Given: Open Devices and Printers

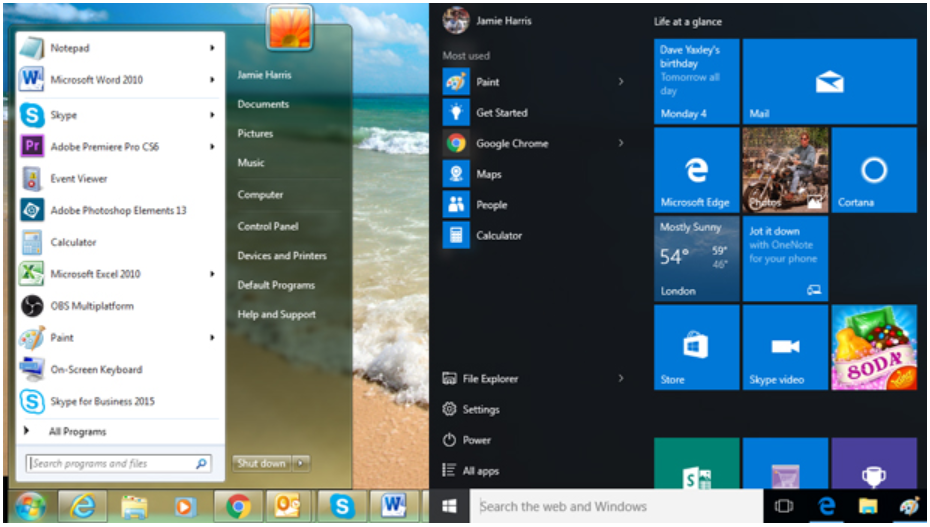Looking at the screenshot, I should 282,255.
